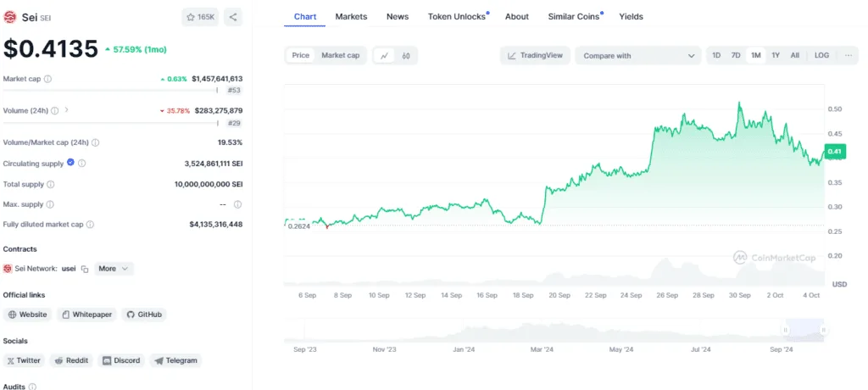Expand contracts More dropdown
This screenshot has width=868, height=390.
pyautogui.click(x=114, y=269)
